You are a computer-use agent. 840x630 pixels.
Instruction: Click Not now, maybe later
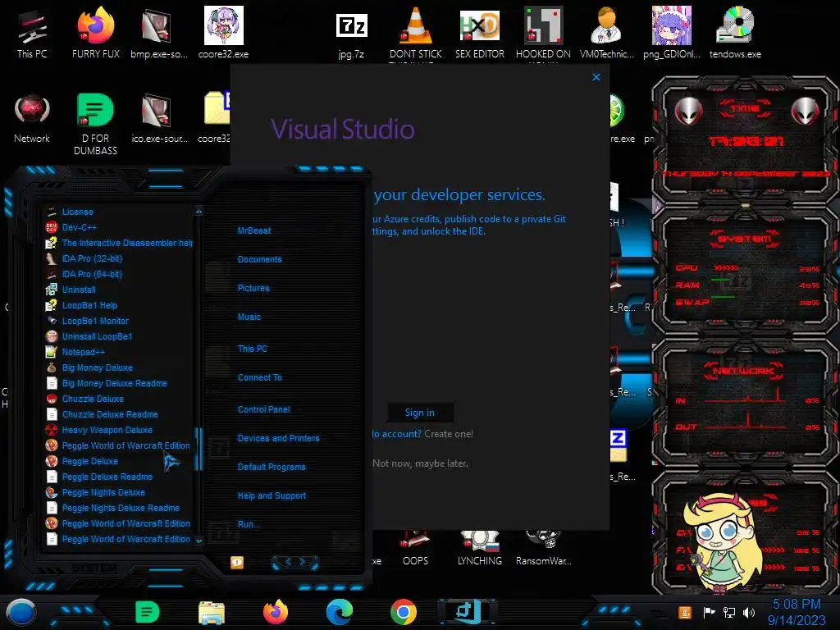pos(421,463)
